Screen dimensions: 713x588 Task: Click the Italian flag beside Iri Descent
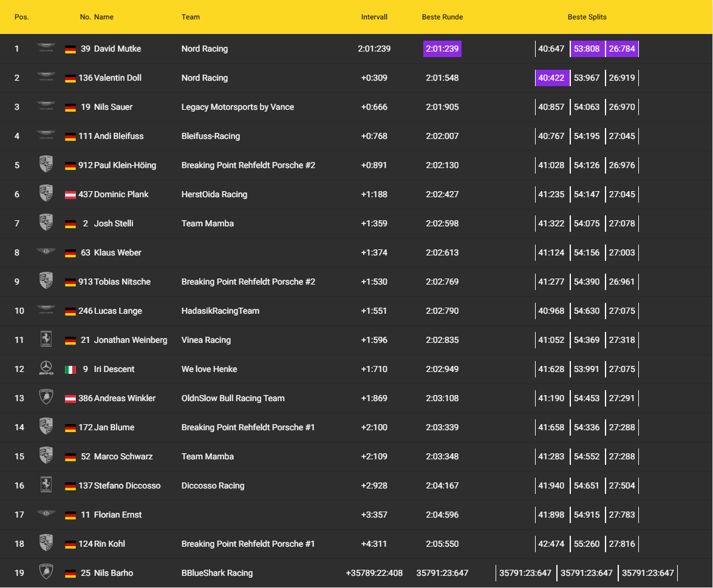[70, 370]
